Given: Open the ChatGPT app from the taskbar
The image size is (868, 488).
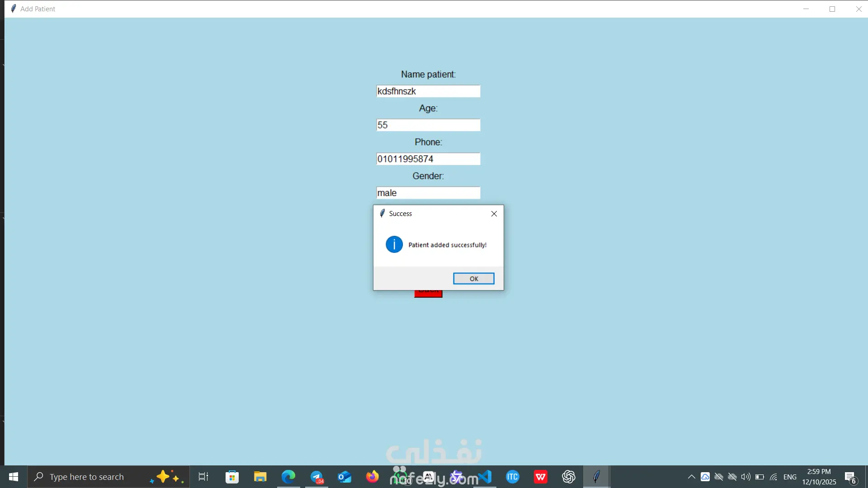Looking at the screenshot, I should coord(568,477).
